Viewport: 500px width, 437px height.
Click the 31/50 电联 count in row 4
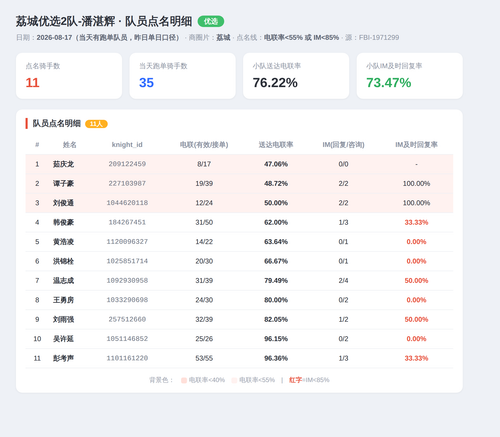(x=204, y=222)
